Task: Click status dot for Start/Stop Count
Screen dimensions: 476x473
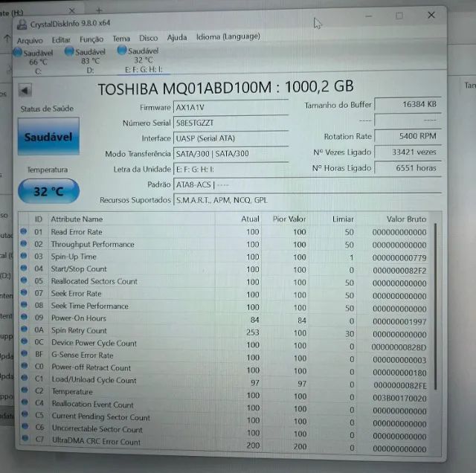Action: tap(24, 268)
